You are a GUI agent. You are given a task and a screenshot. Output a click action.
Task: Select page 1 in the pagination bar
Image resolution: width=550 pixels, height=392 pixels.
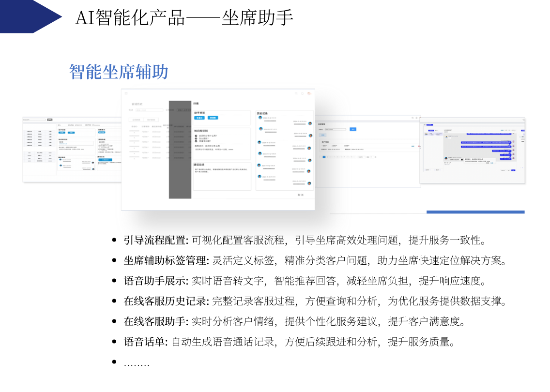pos(324,157)
